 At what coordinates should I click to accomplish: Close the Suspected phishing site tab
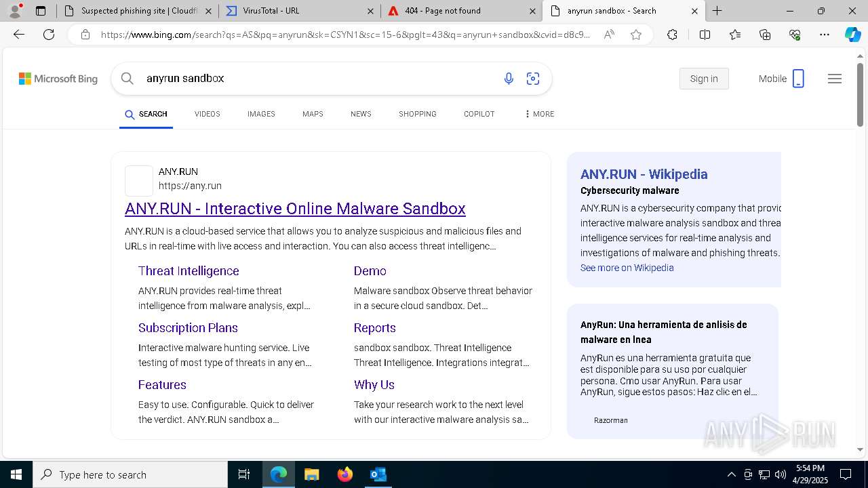pyautogui.click(x=208, y=11)
